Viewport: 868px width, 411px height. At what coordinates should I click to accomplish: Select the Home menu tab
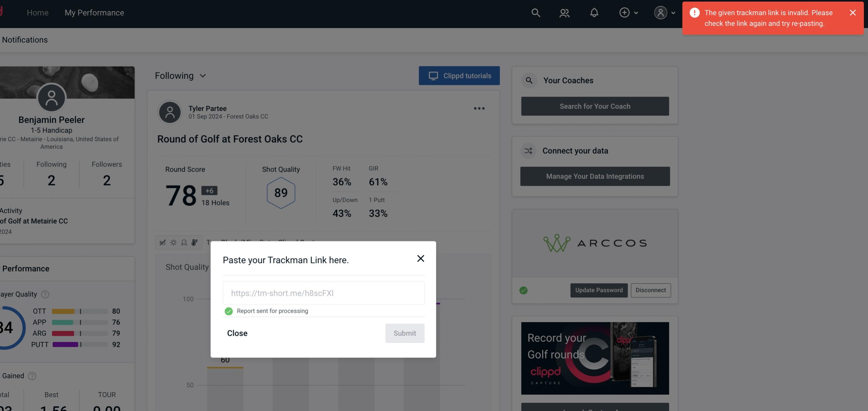click(x=38, y=12)
